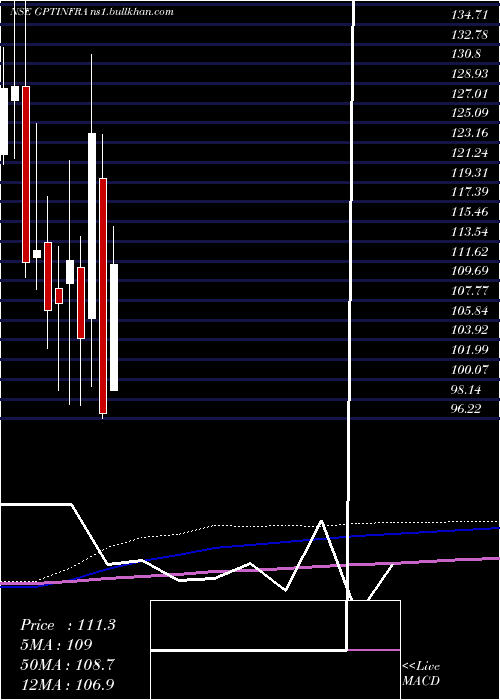Click the 50MA : 108.7 readout
500x700 pixels.
67,664
